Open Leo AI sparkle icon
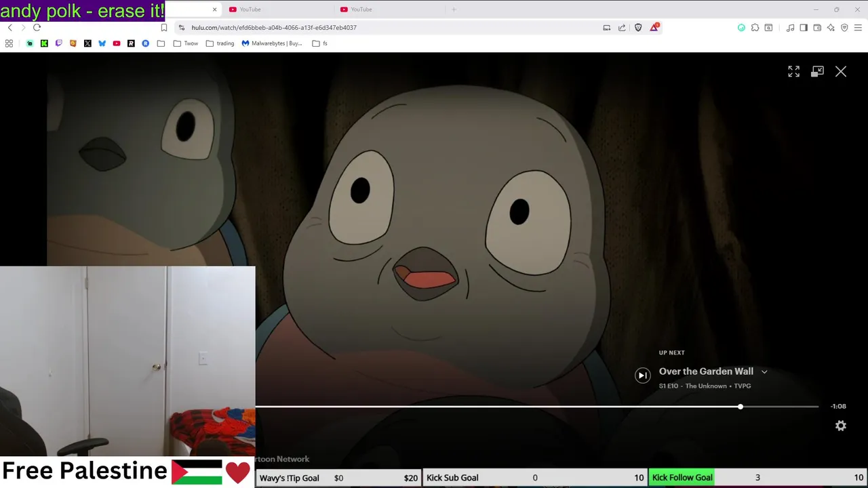This screenshot has height=488, width=868. (x=831, y=28)
